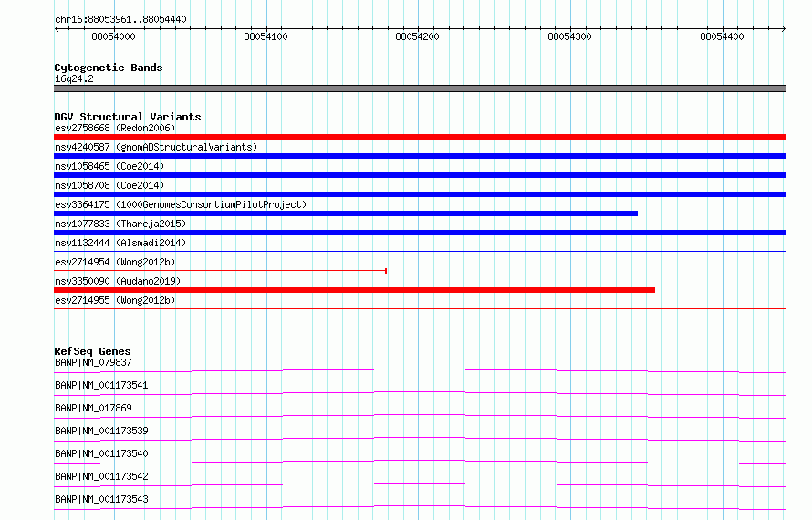The image size is (812, 520).
Task: Click nsv1132444 (Alsmadi2014) variant label
Action: pyautogui.click(x=120, y=243)
